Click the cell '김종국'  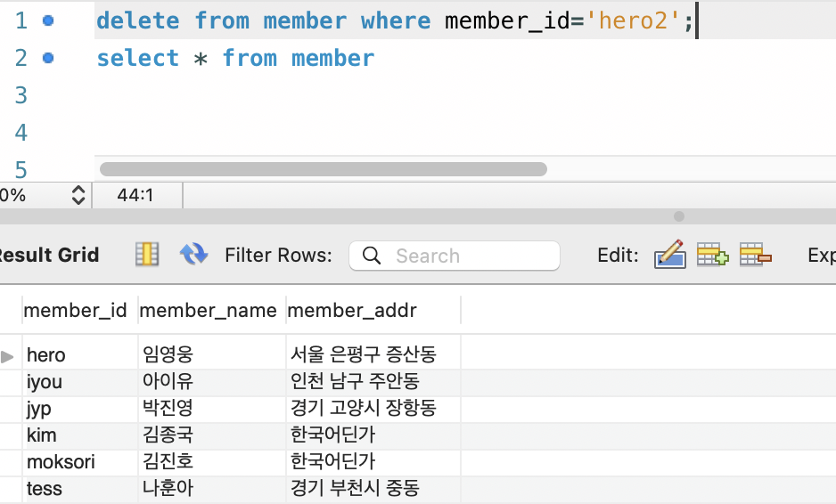[x=211, y=435]
